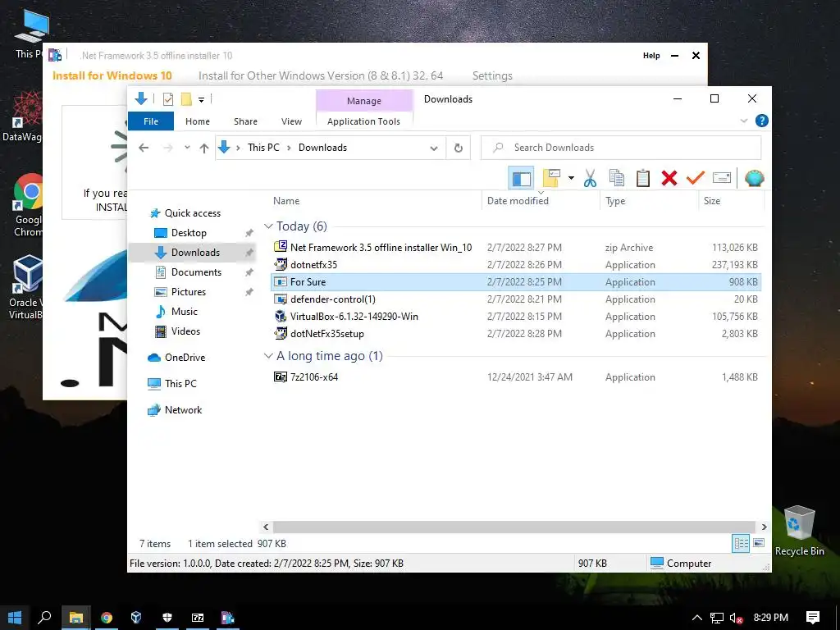
Task: Open the View ribbon tab
Action: pyautogui.click(x=291, y=121)
